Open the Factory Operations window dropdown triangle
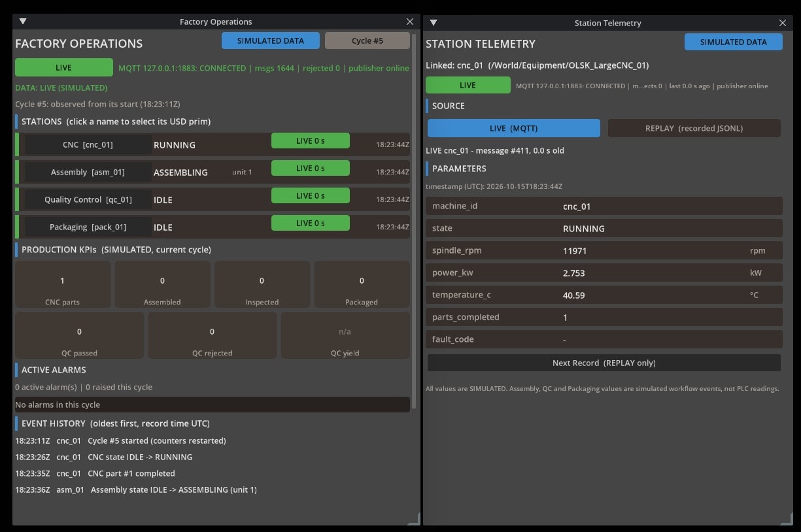Screen dimensions: 801x532 point(23,22)
